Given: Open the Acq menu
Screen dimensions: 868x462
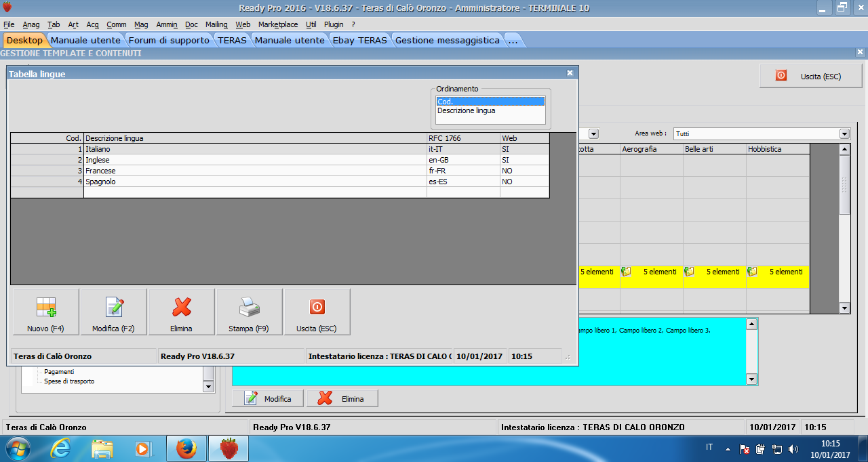Looking at the screenshot, I should pos(93,24).
